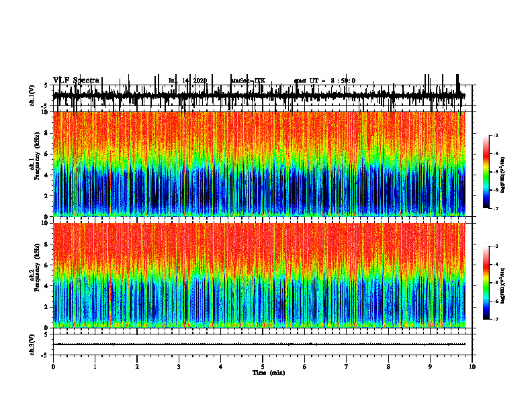The height and width of the screenshot is (411, 532).
Task: Click time axis tick label "8"
Action: pyautogui.click(x=388, y=367)
